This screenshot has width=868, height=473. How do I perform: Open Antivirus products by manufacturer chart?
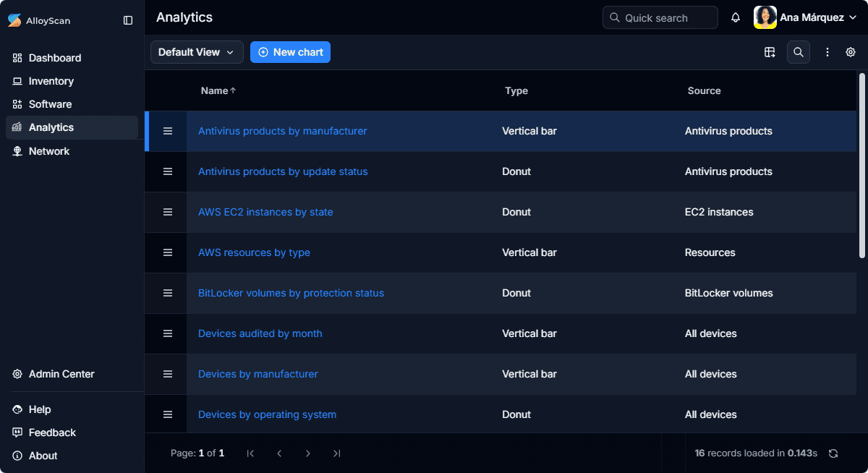(283, 131)
